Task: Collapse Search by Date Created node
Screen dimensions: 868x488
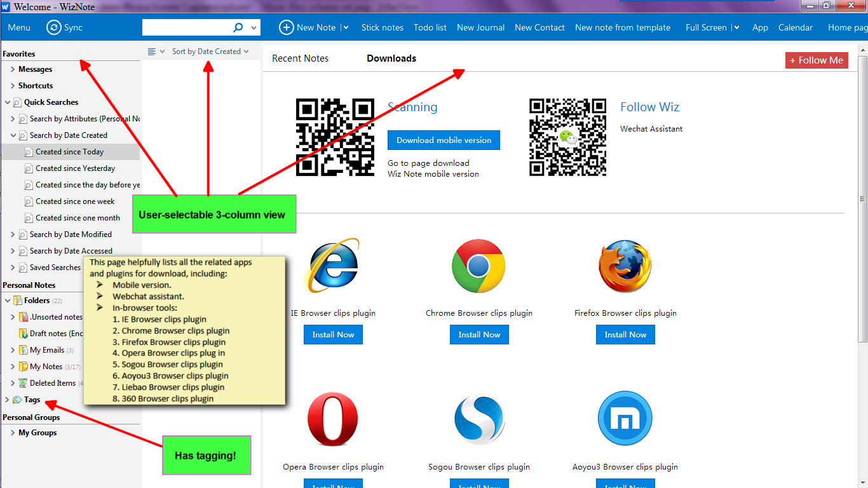Action: (13, 135)
